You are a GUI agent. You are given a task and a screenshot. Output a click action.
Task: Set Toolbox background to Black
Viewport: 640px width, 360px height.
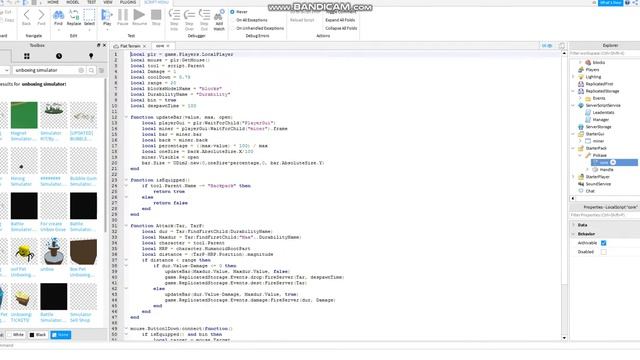tap(38, 335)
